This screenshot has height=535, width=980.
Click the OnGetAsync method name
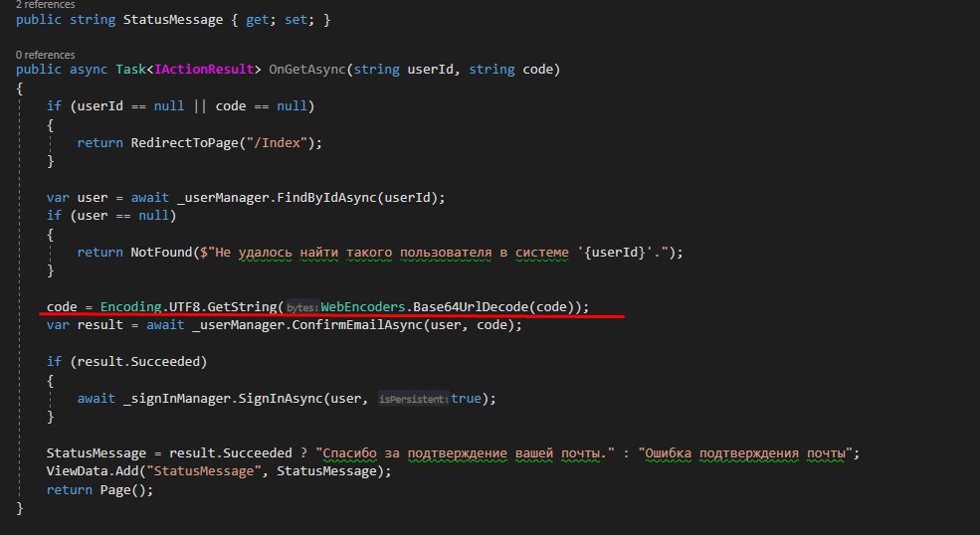[x=306, y=70]
